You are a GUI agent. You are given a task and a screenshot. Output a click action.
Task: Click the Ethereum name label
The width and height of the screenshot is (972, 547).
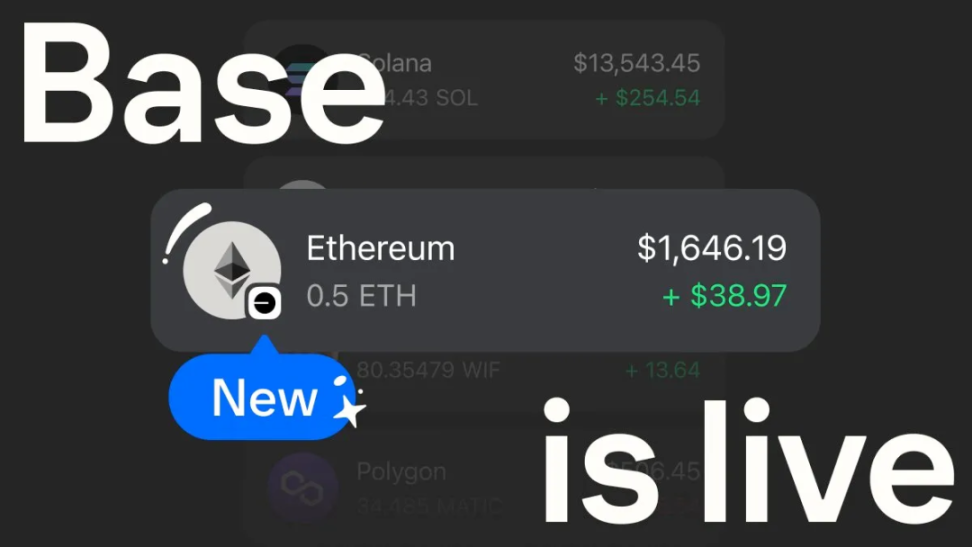tap(381, 249)
